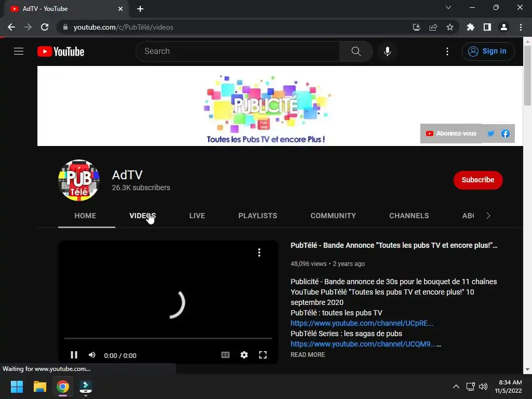Screen dimensions: 532x399
Task: Show hidden system tray icons
Action: [x=456, y=387]
